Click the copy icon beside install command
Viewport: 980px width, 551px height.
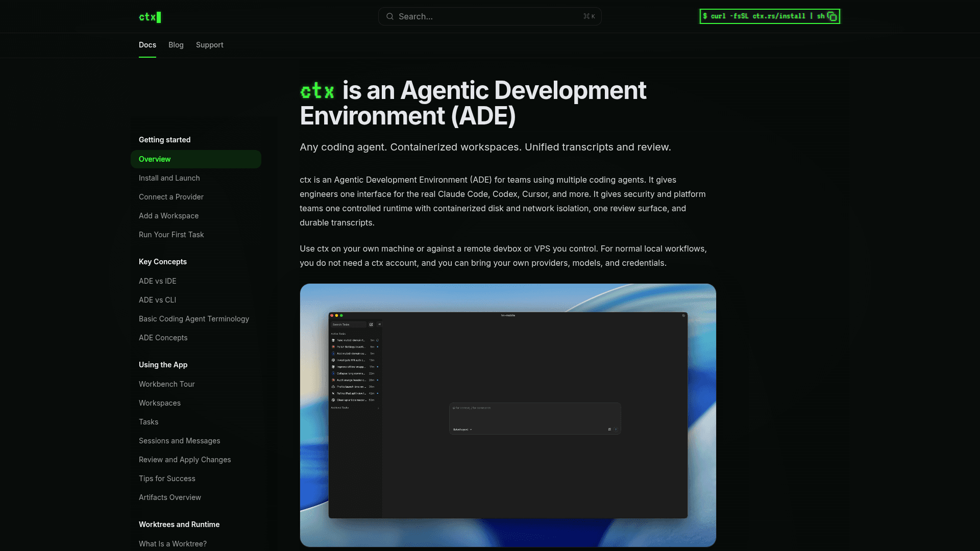click(x=832, y=16)
